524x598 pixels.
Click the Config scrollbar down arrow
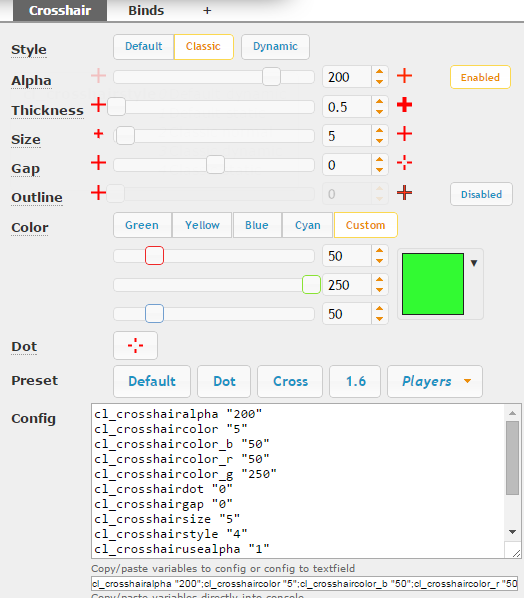coord(513,532)
